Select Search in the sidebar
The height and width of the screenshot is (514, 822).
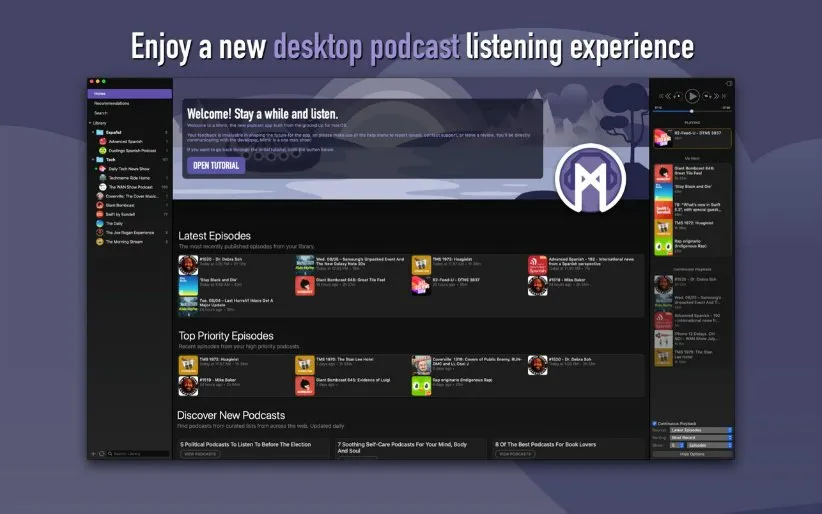coord(101,113)
